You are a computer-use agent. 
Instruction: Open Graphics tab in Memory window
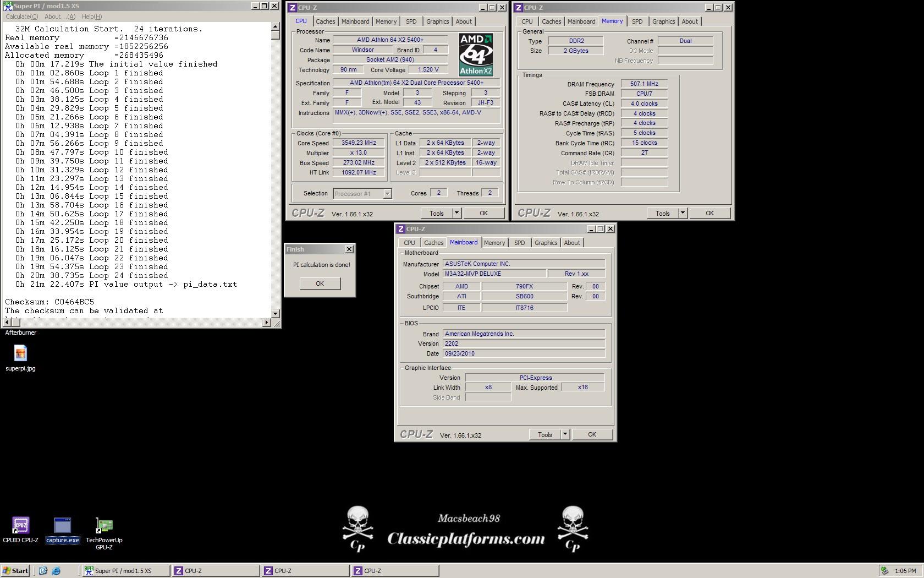click(x=663, y=21)
